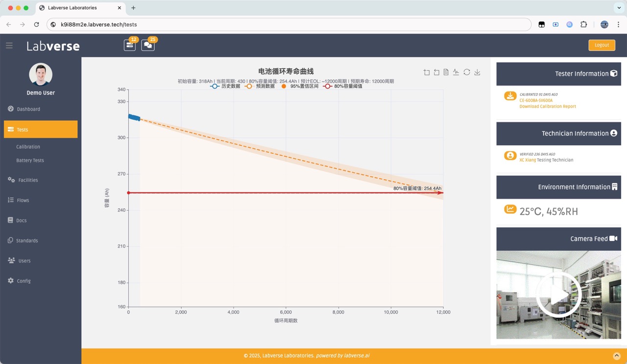Click the chart zoom reset icon
This screenshot has width=627, height=364.
pyautogui.click(x=436, y=73)
